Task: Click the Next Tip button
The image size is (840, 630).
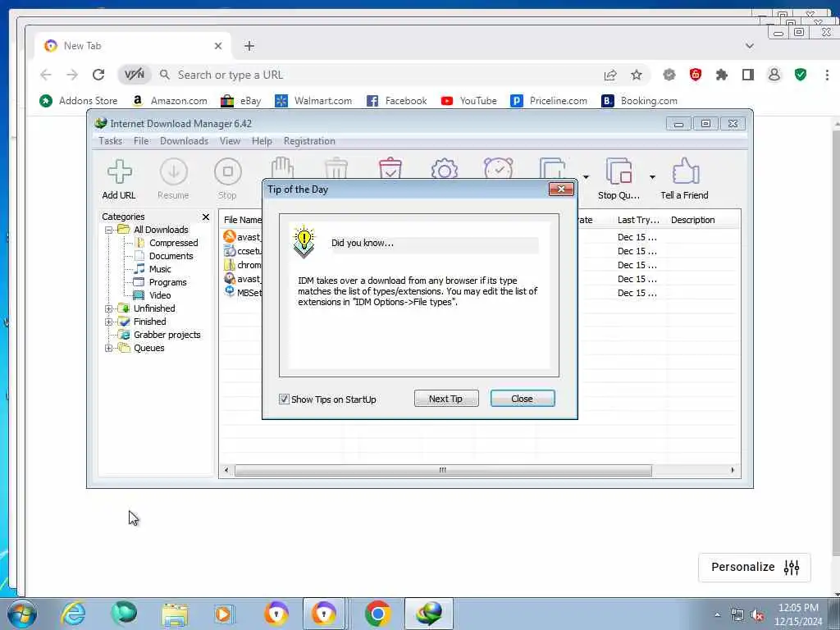Action: point(446,399)
